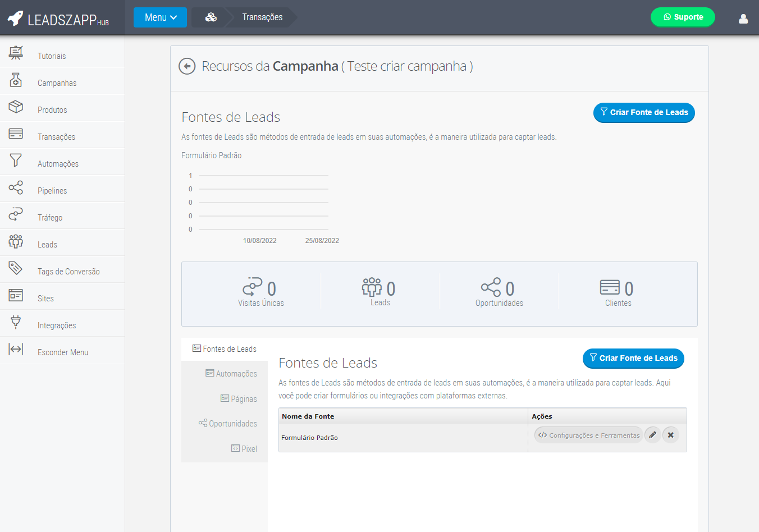This screenshot has height=532, width=759.
Task: Click the Tags de Conversão tag icon
Action: [16, 268]
